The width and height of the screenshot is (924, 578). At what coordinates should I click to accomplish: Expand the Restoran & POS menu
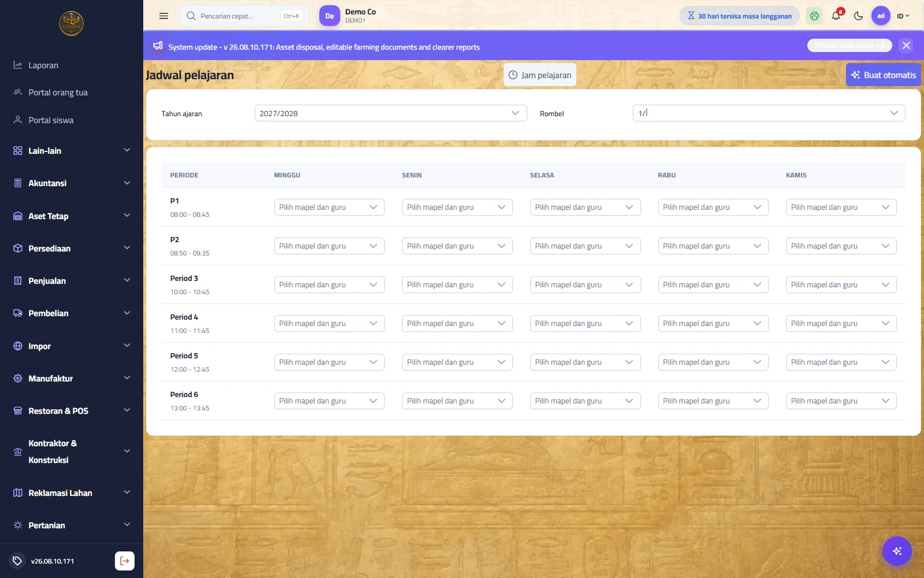(x=72, y=411)
